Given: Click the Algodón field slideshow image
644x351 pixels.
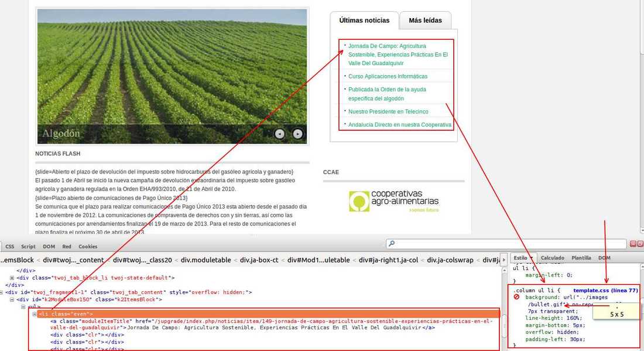Looking at the screenshot, I should 172,76.
